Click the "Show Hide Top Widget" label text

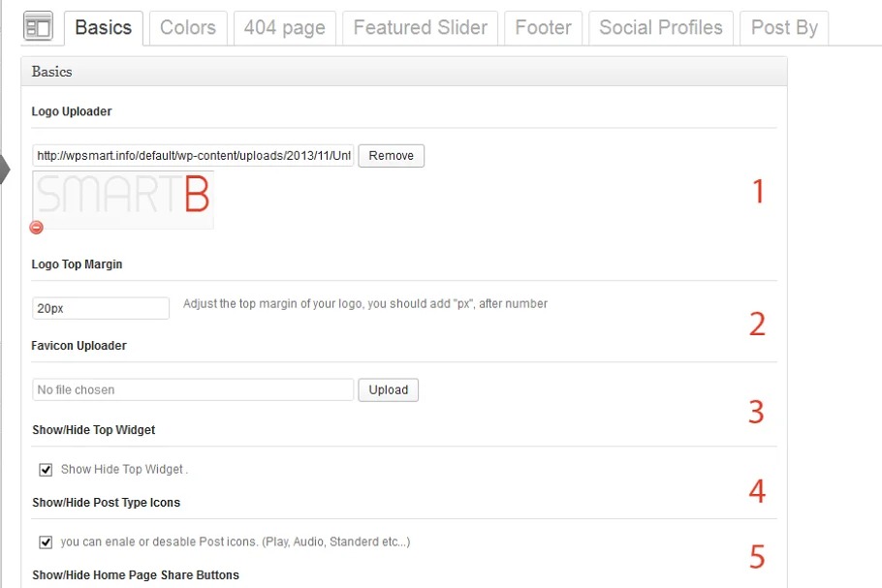[123, 470]
